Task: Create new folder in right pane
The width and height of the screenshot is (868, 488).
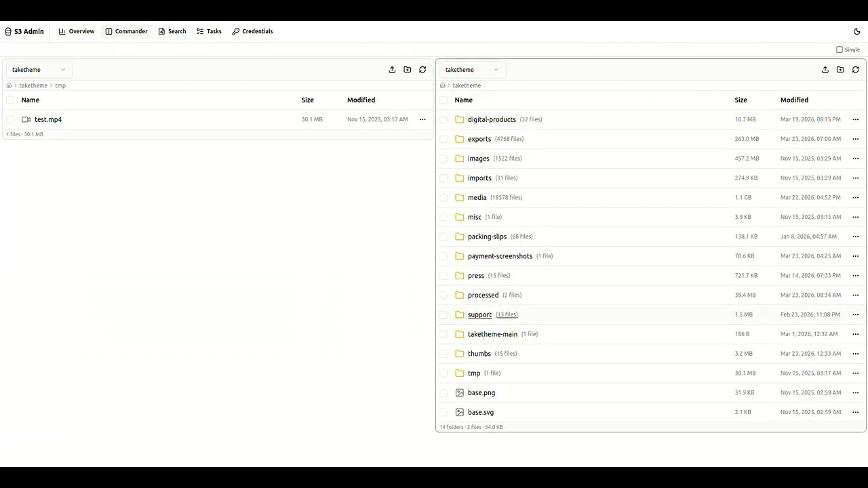Action: 840,70
